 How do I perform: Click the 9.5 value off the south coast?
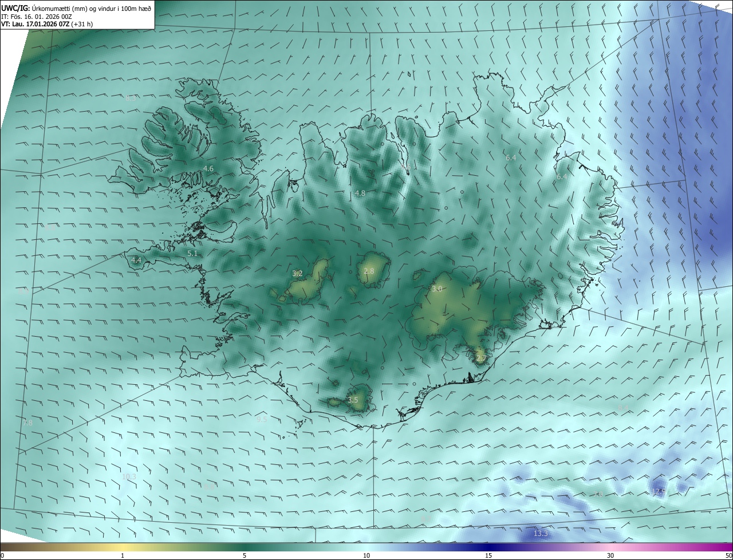tap(262, 419)
